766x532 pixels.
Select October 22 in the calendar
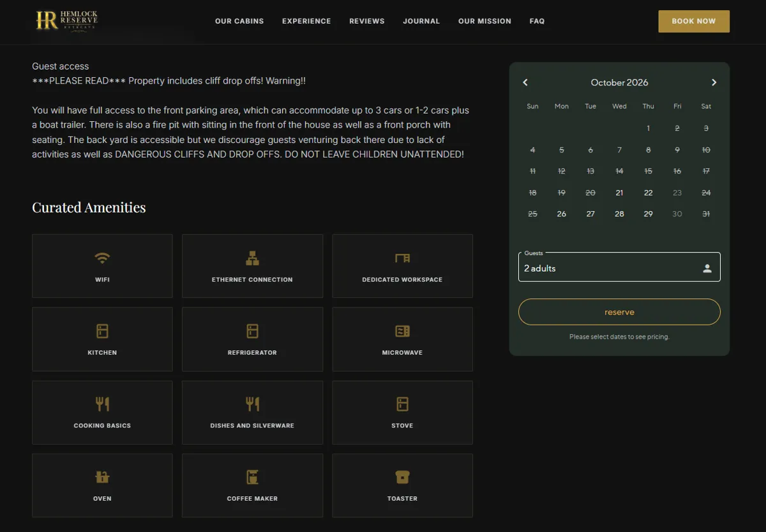point(649,193)
